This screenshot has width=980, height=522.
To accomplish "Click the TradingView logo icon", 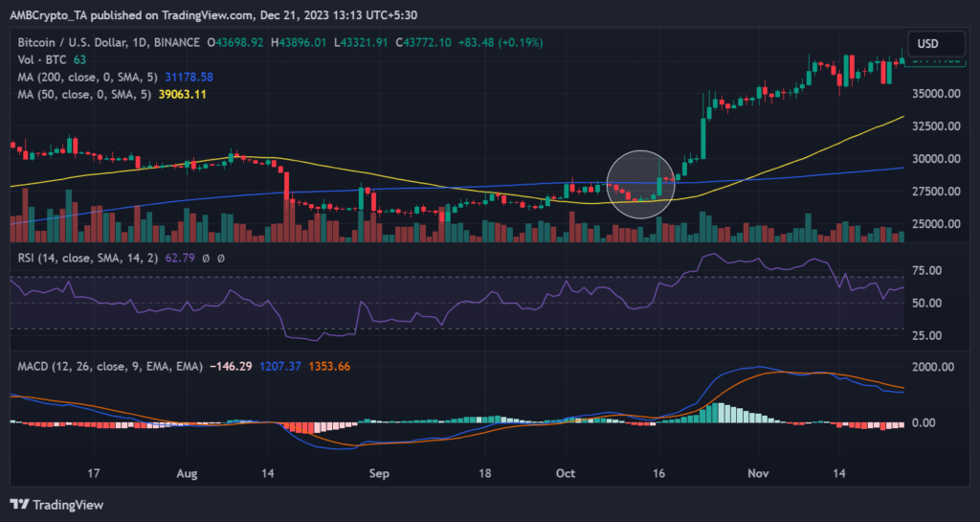I will pyautogui.click(x=20, y=505).
